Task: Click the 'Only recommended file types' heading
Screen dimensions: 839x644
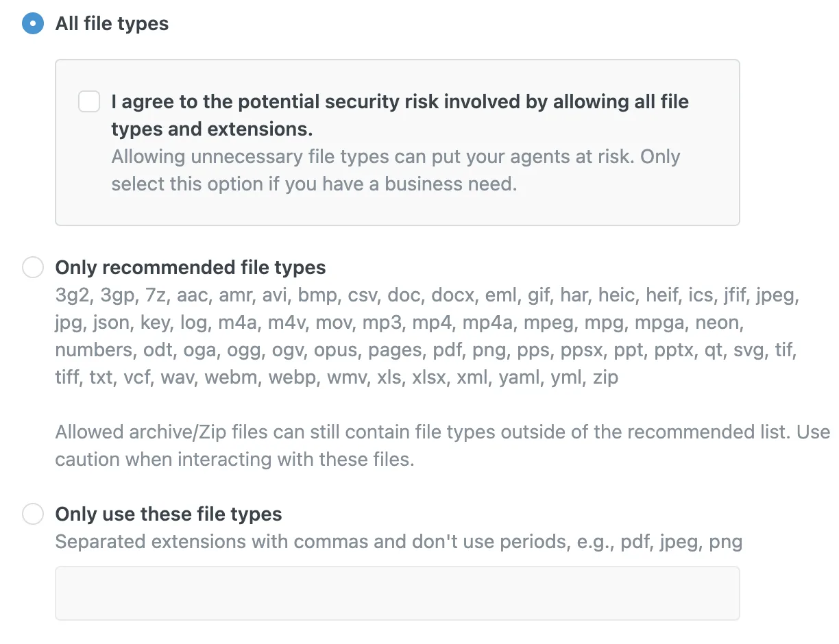Action: (x=191, y=267)
